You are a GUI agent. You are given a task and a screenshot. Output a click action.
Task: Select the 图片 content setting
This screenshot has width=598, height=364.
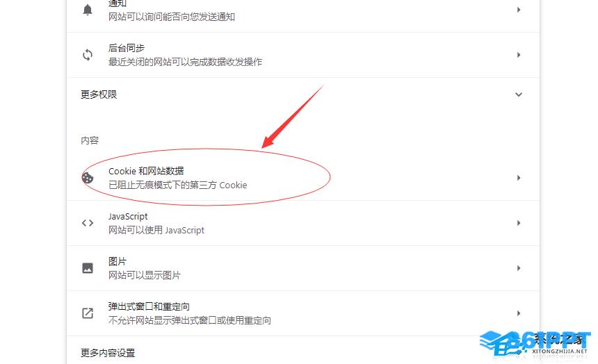point(303,268)
